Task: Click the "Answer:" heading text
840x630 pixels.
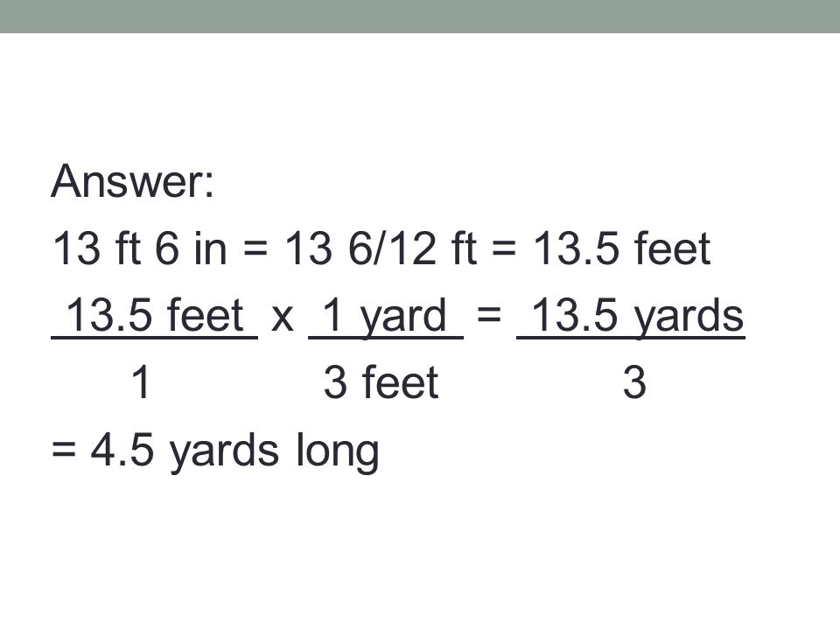Action: (132, 181)
